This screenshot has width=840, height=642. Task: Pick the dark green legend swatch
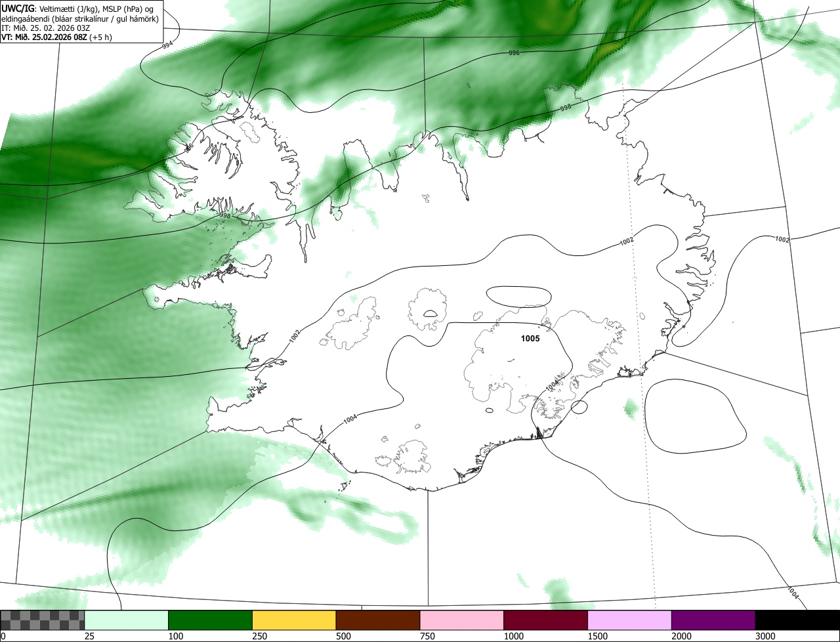tap(211, 620)
